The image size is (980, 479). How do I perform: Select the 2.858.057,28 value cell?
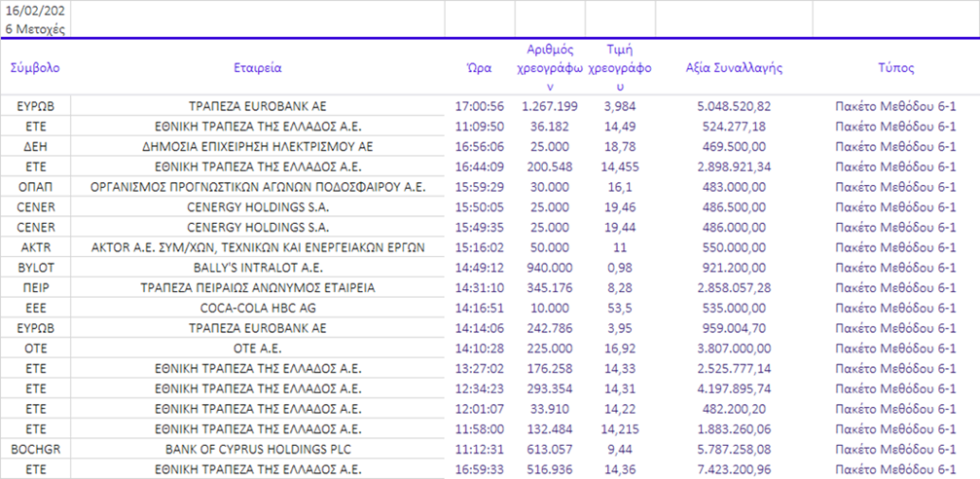point(734,287)
